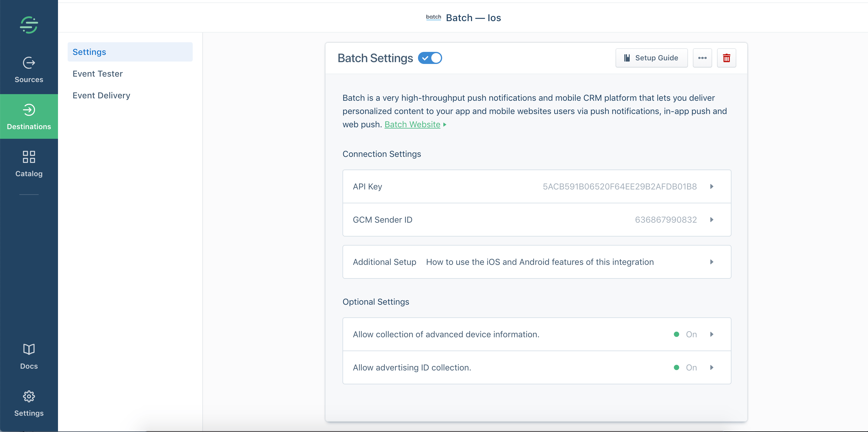This screenshot has width=868, height=432.
Task: Click the Optional Settings heading
Action: click(376, 302)
